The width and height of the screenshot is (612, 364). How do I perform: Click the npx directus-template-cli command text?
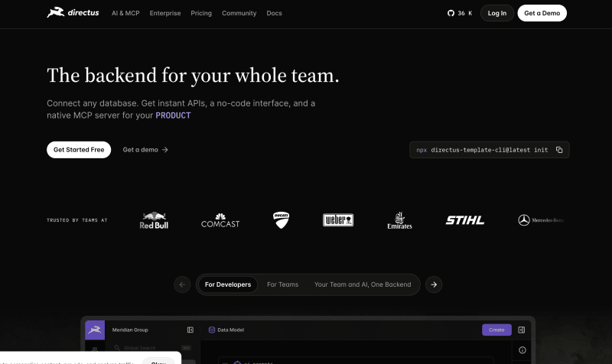click(482, 150)
